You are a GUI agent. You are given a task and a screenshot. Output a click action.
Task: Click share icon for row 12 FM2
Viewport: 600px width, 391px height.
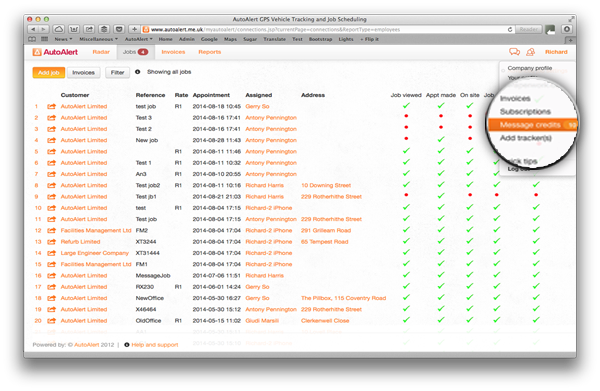(x=51, y=231)
